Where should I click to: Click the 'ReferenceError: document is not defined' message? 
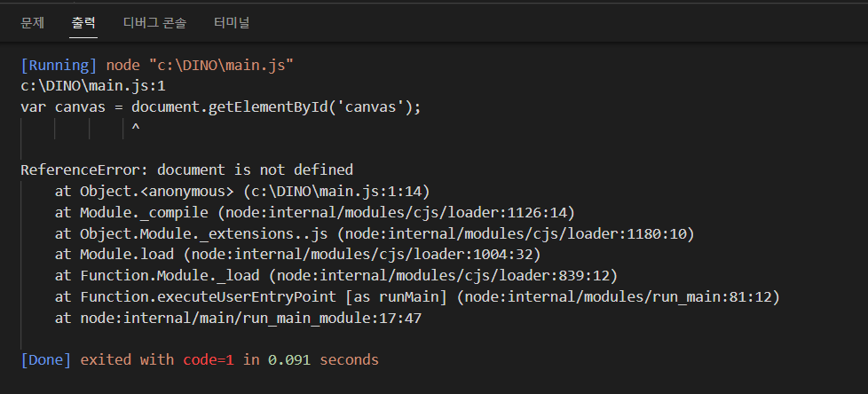(x=186, y=169)
